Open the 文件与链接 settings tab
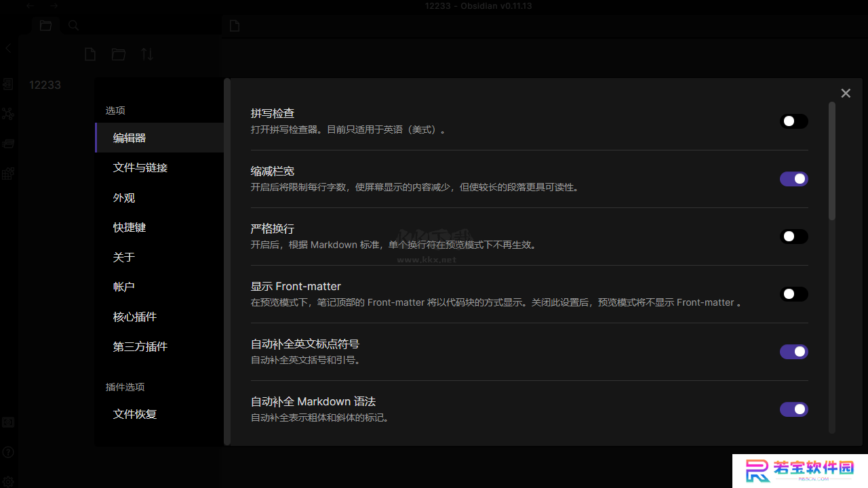The width and height of the screenshot is (868, 488). pyautogui.click(x=159, y=167)
